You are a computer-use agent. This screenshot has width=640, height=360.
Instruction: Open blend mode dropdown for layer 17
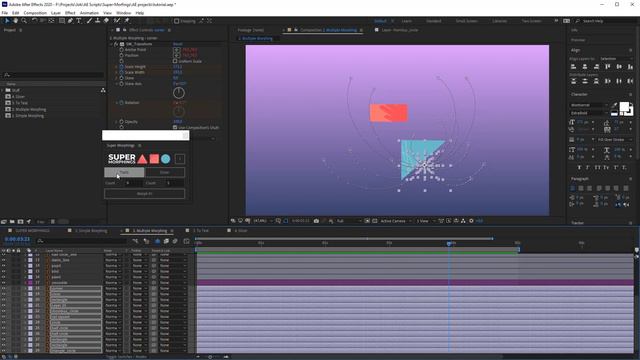click(x=113, y=282)
